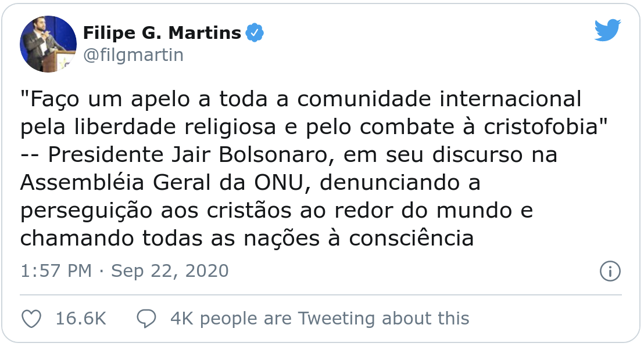Click the '1:57 PM' time text
The width and height of the screenshot is (644, 350).
(56, 271)
